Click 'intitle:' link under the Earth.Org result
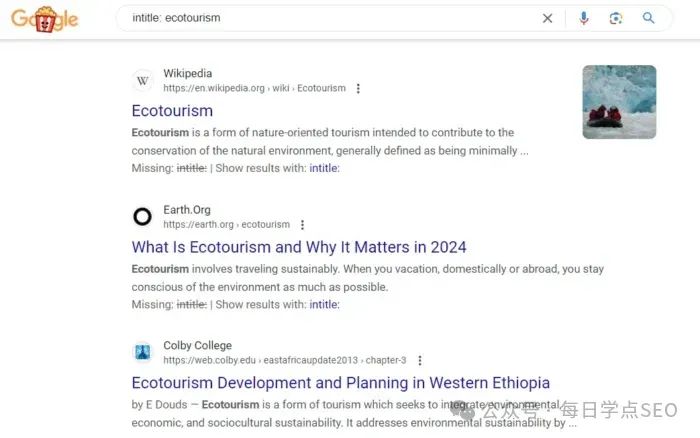The height and width of the screenshot is (438, 700). 325,305
